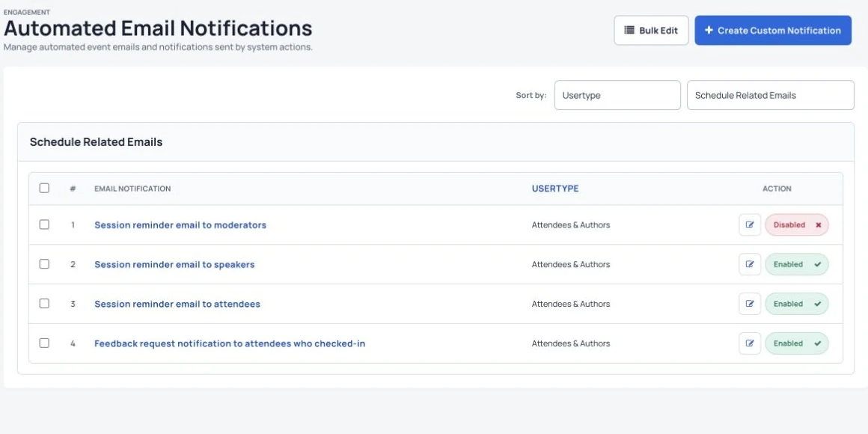The width and height of the screenshot is (868, 434).
Task: Open Session reminder email to moderators
Action: point(180,224)
